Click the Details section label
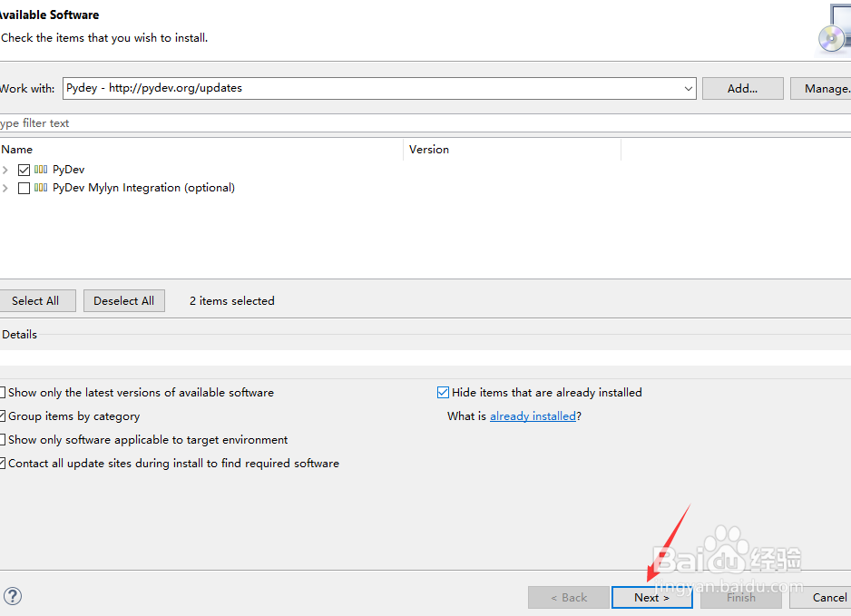 coord(20,335)
